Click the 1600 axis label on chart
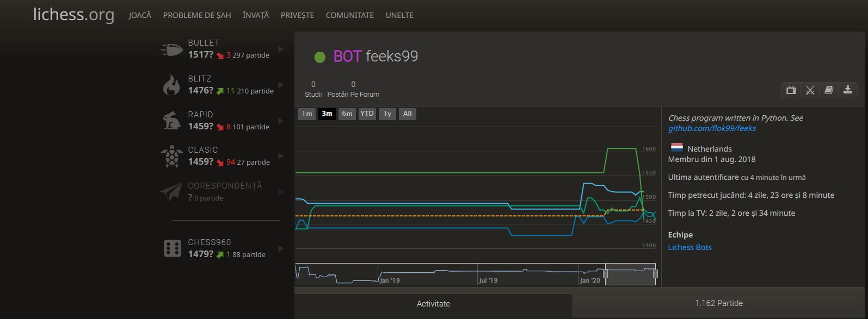 649,148
